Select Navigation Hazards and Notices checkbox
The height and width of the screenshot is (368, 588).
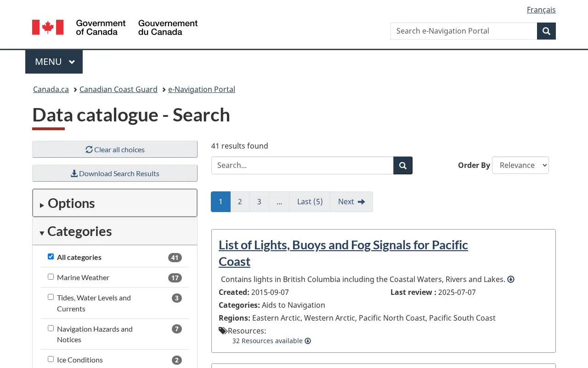[51, 328]
